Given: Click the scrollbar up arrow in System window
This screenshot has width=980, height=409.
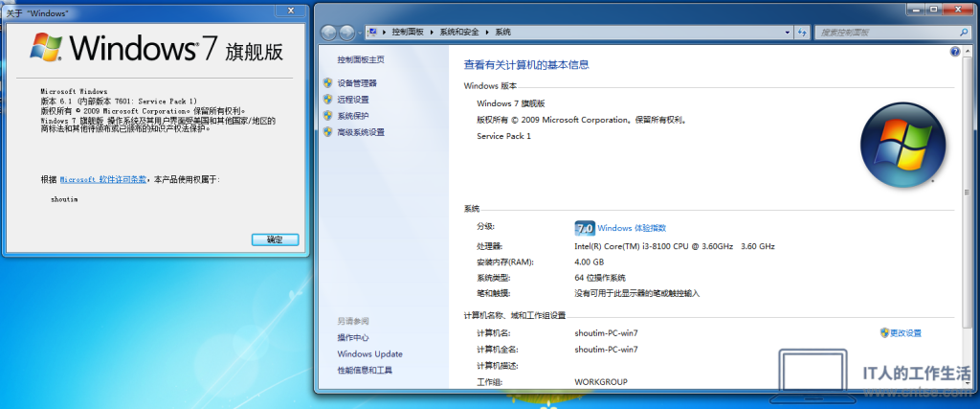Looking at the screenshot, I should pyautogui.click(x=969, y=51).
